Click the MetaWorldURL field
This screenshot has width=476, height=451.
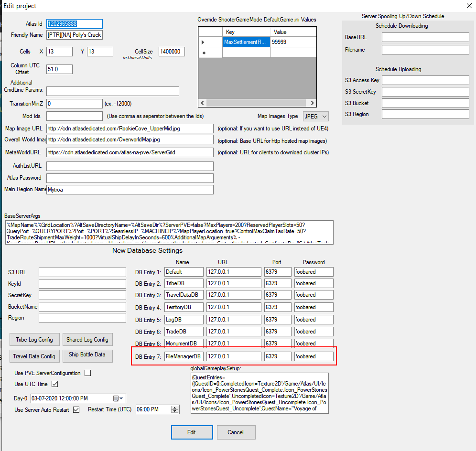pyautogui.click(x=130, y=152)
